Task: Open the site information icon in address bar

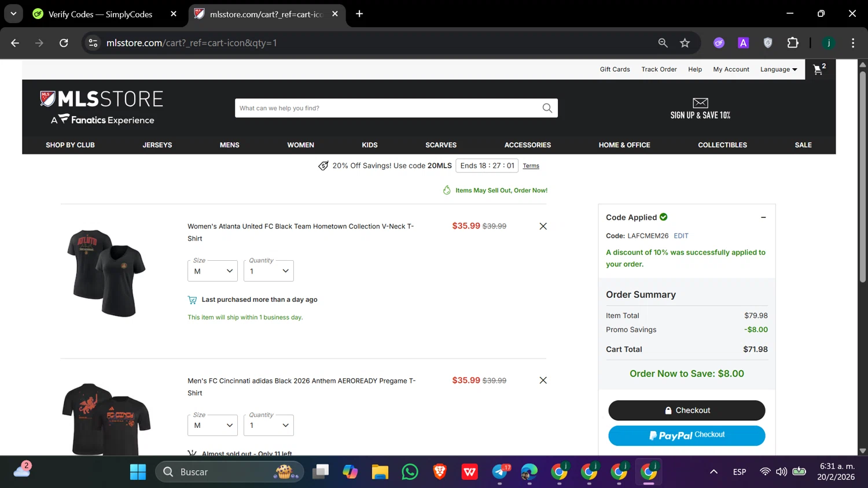Action: click(x=93, y=43)
